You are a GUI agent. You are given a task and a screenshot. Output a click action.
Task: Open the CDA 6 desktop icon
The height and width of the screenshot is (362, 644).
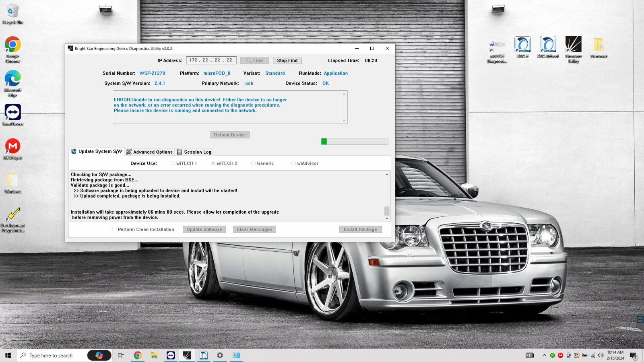point(522,45)
